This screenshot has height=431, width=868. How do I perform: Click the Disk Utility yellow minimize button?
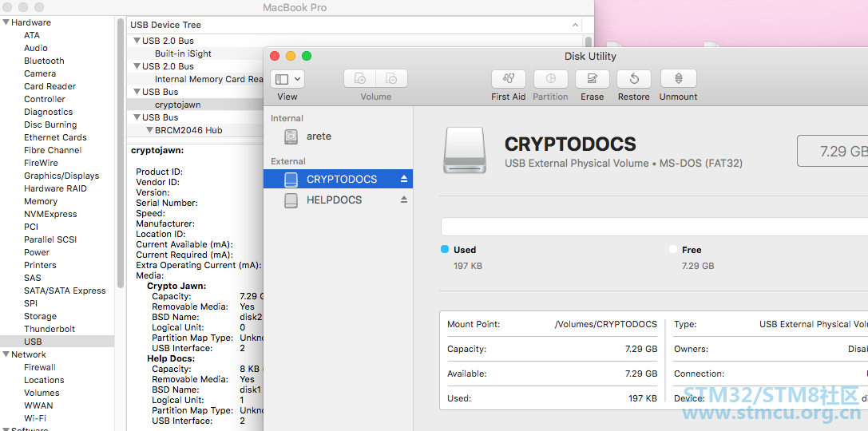coord(291,56)
